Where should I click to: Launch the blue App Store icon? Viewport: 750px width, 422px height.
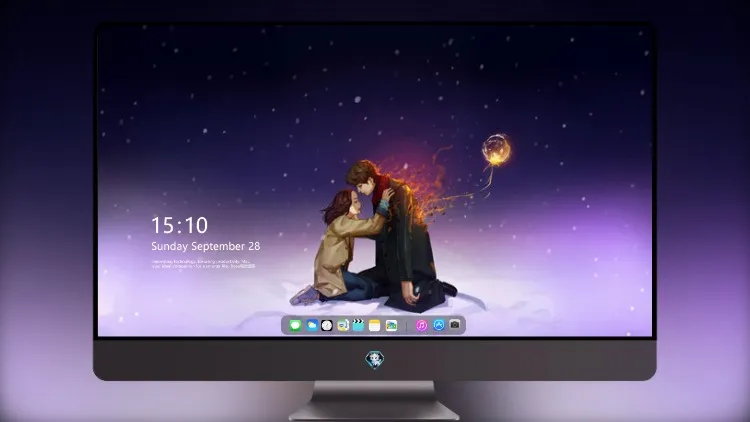439,325
